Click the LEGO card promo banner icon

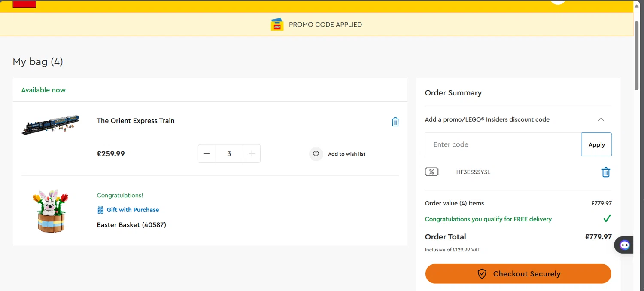tap(277, 25)
